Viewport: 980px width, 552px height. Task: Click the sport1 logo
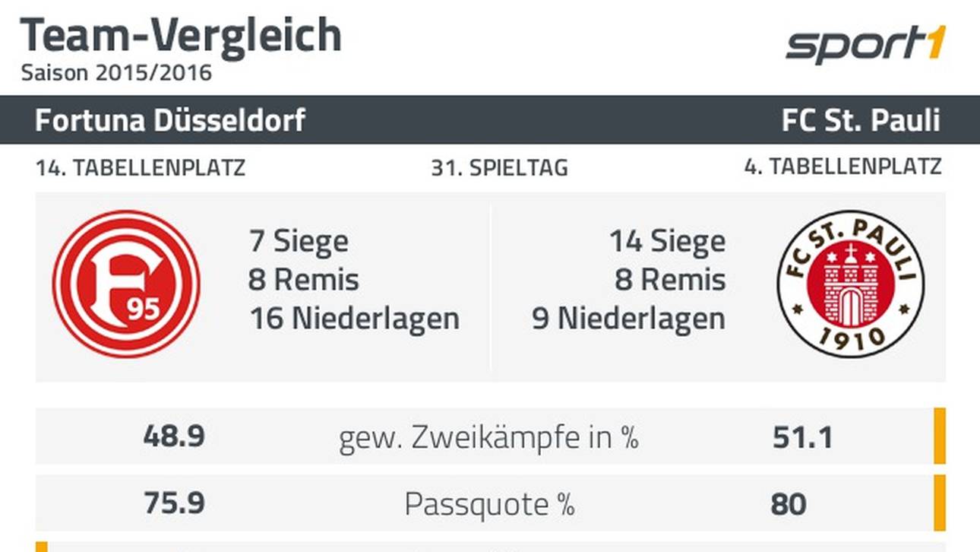pyautogui.click(x=866, y=46)
